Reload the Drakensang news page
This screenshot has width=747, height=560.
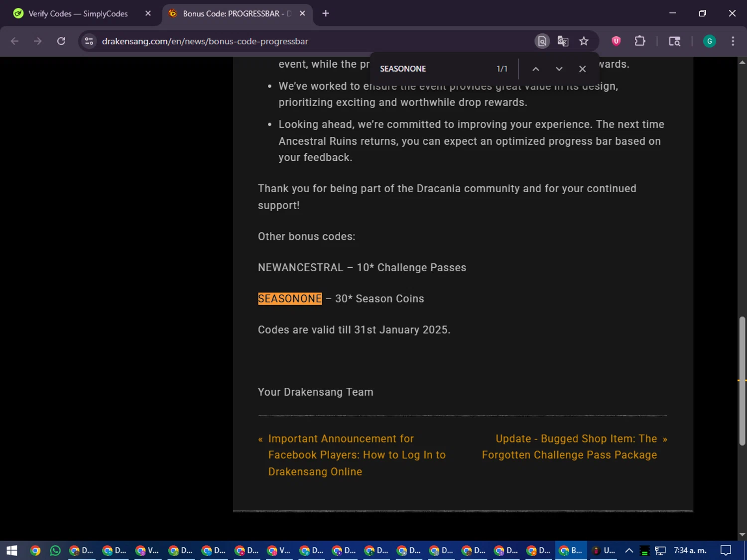pos(61,41)
